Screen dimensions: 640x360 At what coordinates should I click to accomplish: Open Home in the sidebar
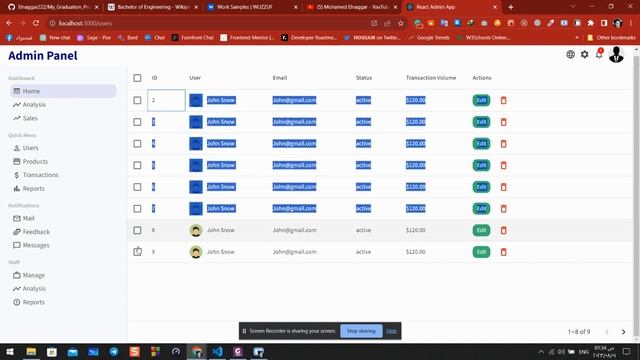point(63,91)
